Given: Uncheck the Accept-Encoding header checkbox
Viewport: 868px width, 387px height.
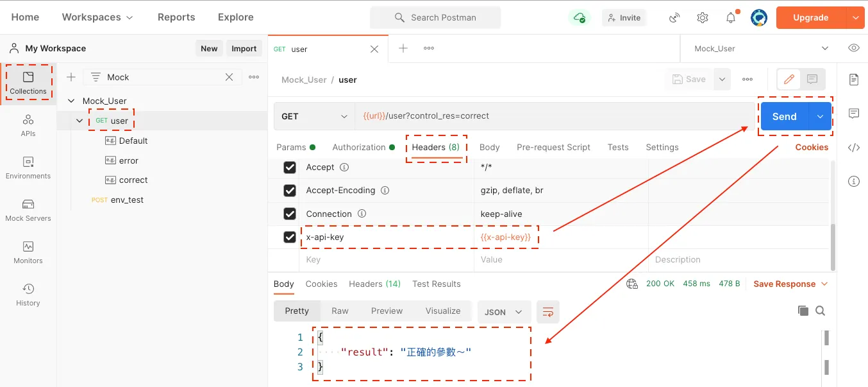Looking at the screenshot, I should pos(290,191).
